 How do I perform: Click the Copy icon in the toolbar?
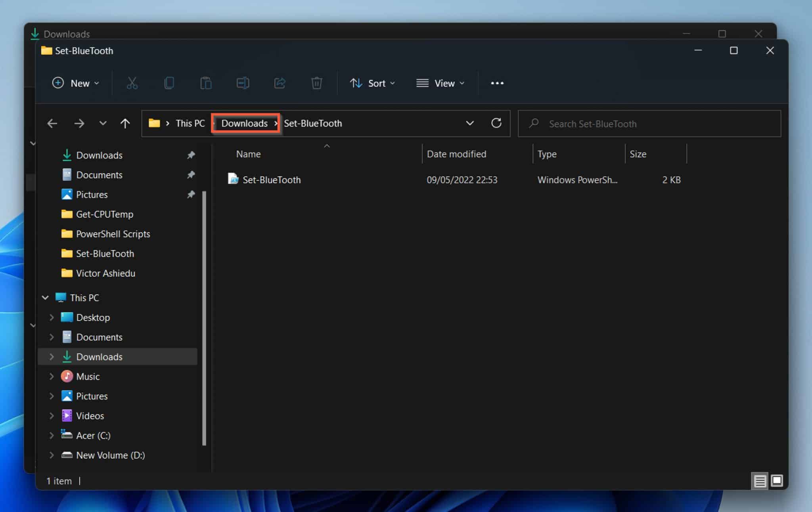click(x=169, y=83)
